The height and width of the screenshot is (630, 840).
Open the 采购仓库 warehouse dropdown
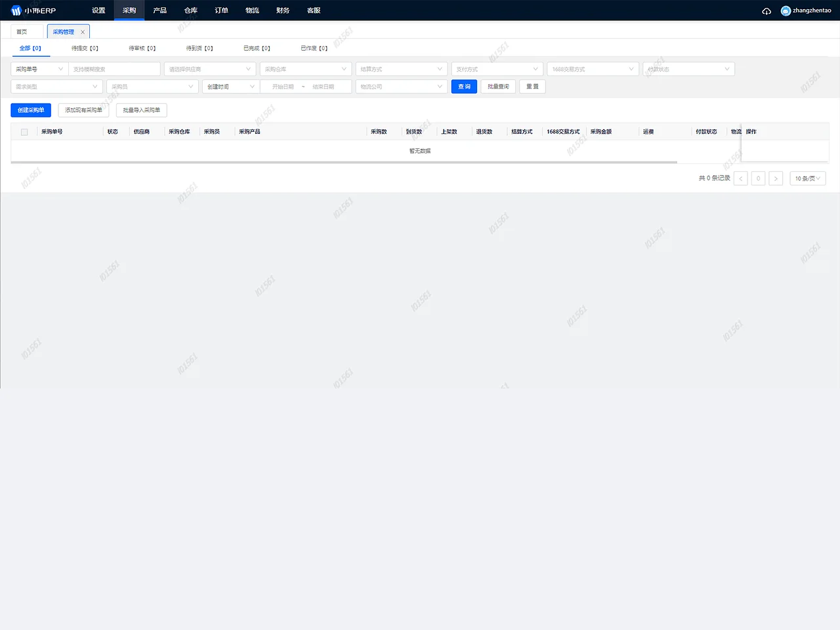[305, 68]
